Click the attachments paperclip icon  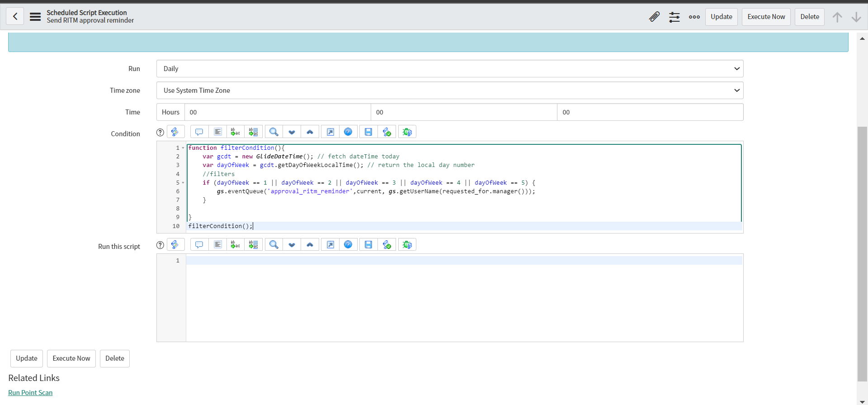[x=654, y=17]
